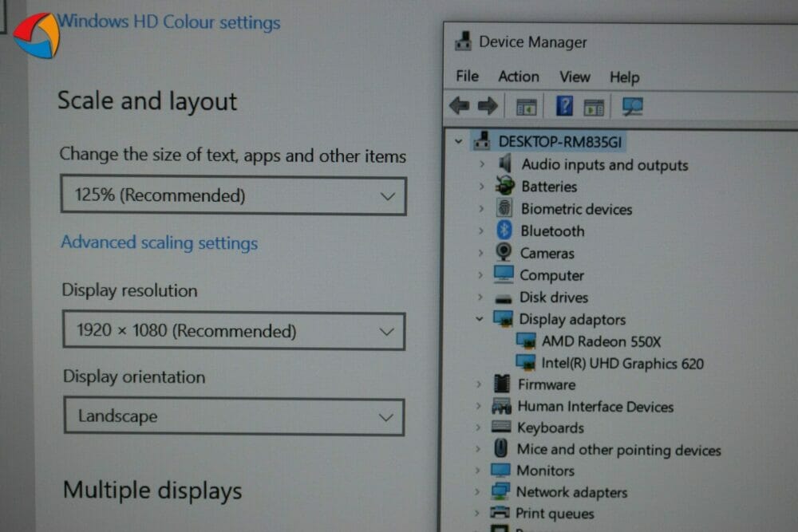This screenshot has width=798, height=532.
Task: Open the Help menu in Device Manager
Action: click(625, 77)
